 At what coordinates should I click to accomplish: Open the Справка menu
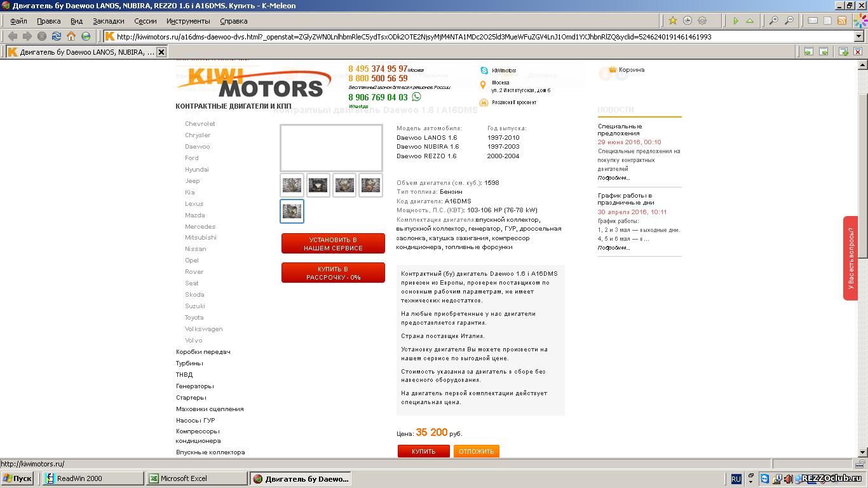pos(233,21)
